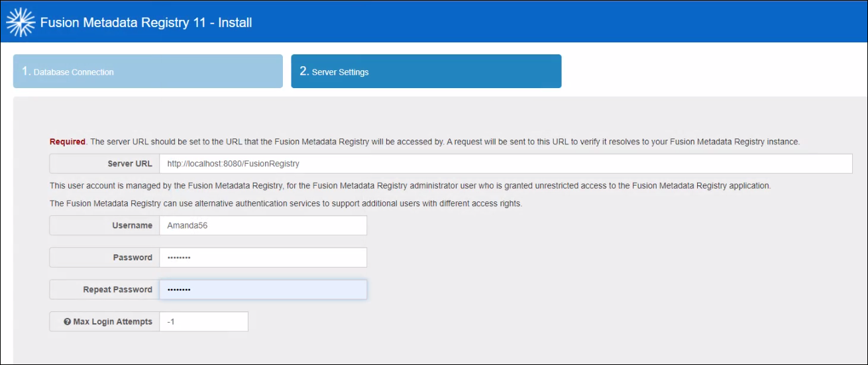Select the Server Settings step tab
This screenshot has height=365, width=868.
(426, 72)
